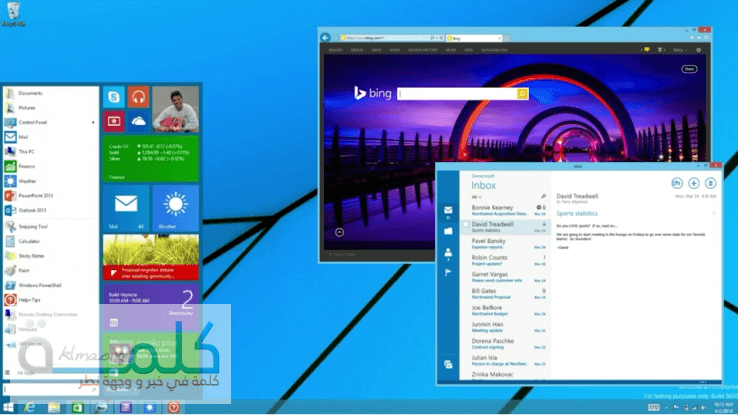Click the back arrow in Internet Explorer
The width and height of the screenshot is (738, 415).
pos(326,37)
